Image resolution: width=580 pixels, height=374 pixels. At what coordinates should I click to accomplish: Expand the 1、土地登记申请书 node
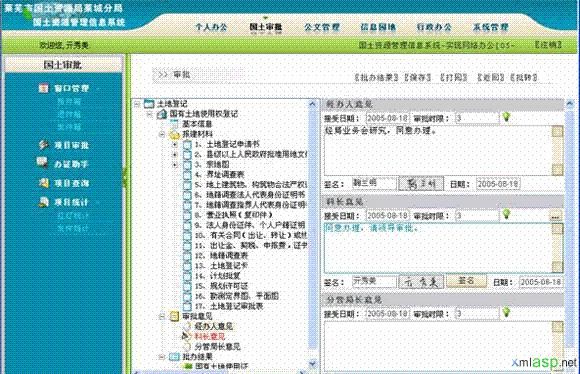pos(175,144)
